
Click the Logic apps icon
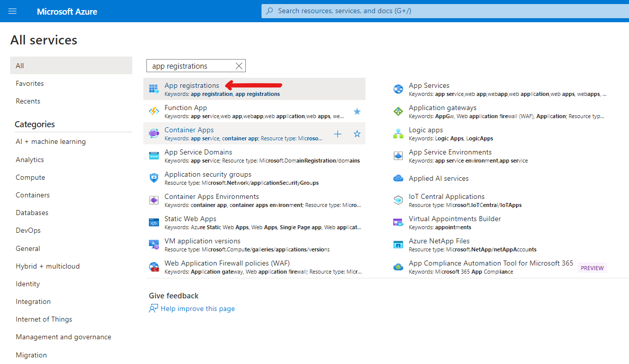(398, 134)
